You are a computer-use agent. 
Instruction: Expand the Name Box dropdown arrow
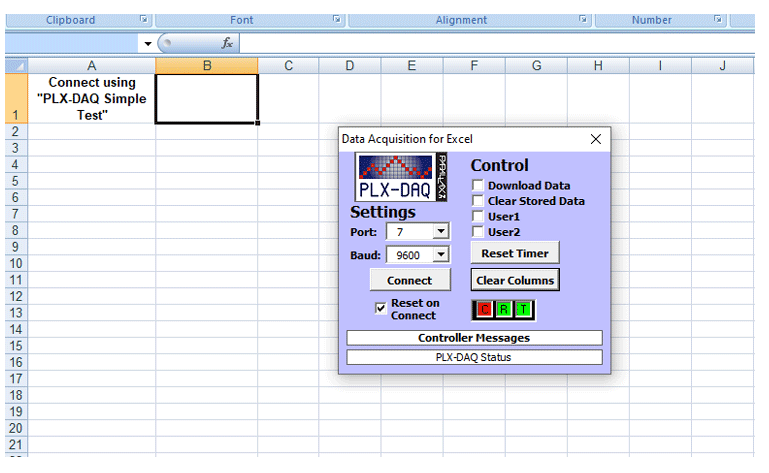point(148,44)
